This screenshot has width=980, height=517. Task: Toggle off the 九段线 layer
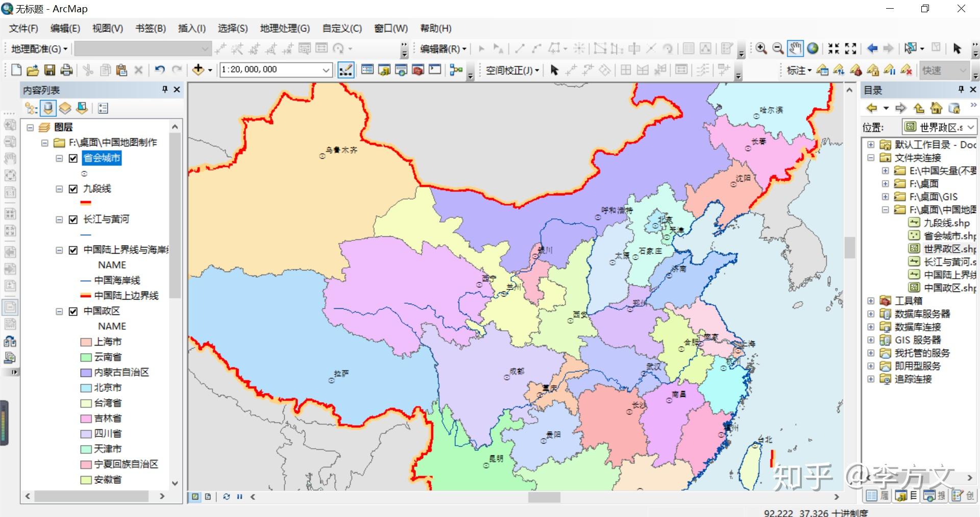73,189
